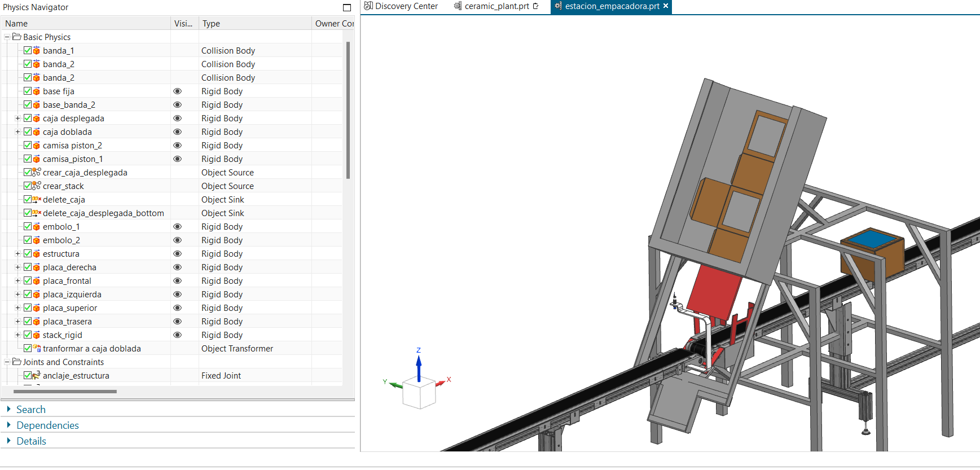
Task: Click the rigid body icon for base fija
Action: (37, 91)
